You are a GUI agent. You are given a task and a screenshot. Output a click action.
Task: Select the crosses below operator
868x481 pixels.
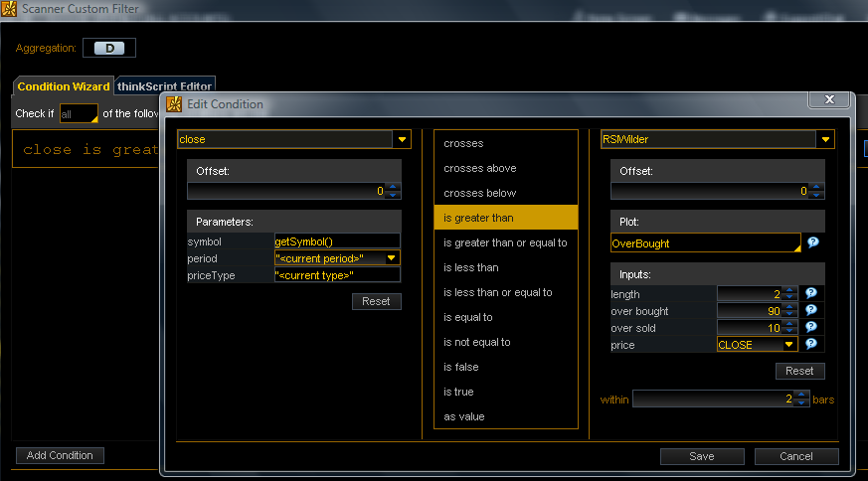coord(506,193)
